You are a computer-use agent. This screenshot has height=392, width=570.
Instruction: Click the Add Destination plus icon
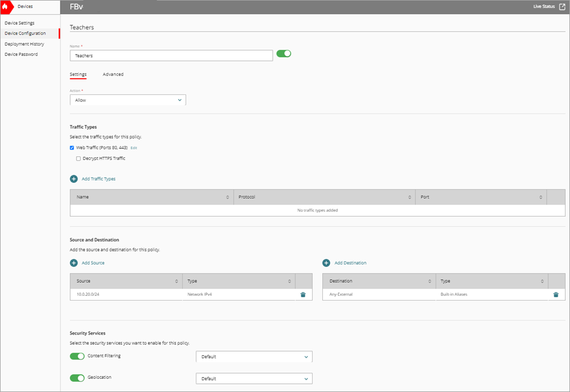point(328,263)
